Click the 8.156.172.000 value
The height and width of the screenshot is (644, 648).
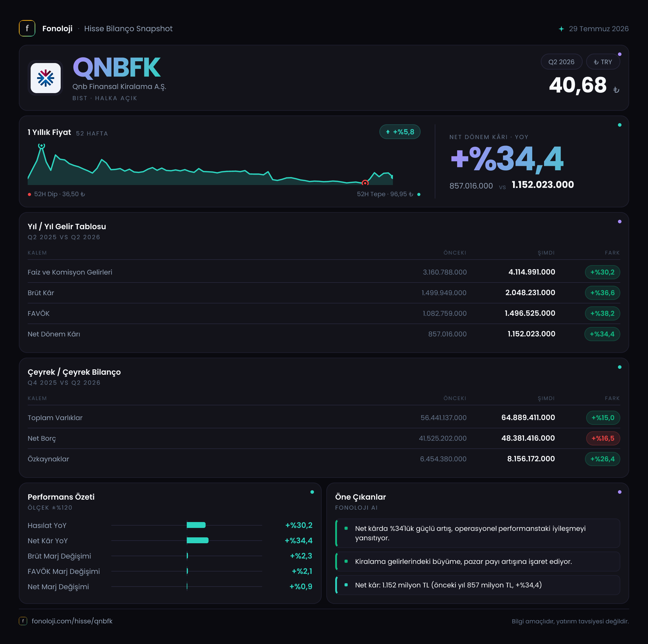tap(531, 459)
